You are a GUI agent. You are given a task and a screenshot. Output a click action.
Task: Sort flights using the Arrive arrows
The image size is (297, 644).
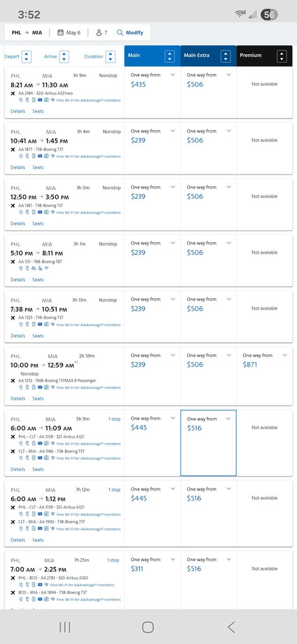pyautogui.click(x=64, y=56)
